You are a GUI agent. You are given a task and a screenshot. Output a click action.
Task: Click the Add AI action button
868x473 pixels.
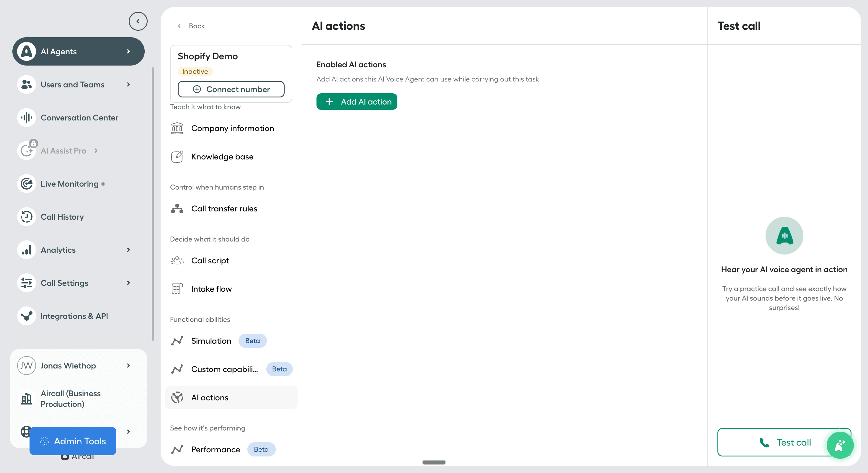click(357, 101)
